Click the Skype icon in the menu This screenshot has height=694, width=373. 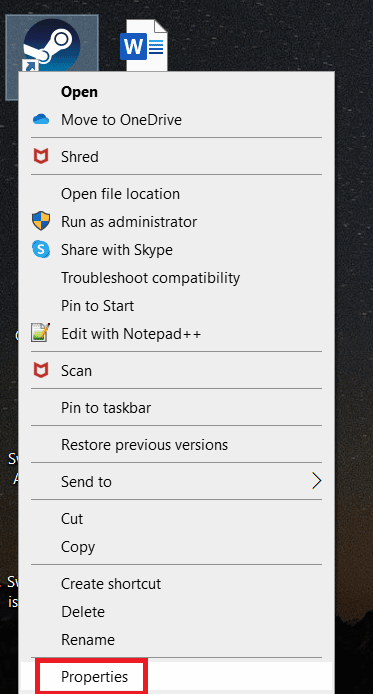click(41, 250)
